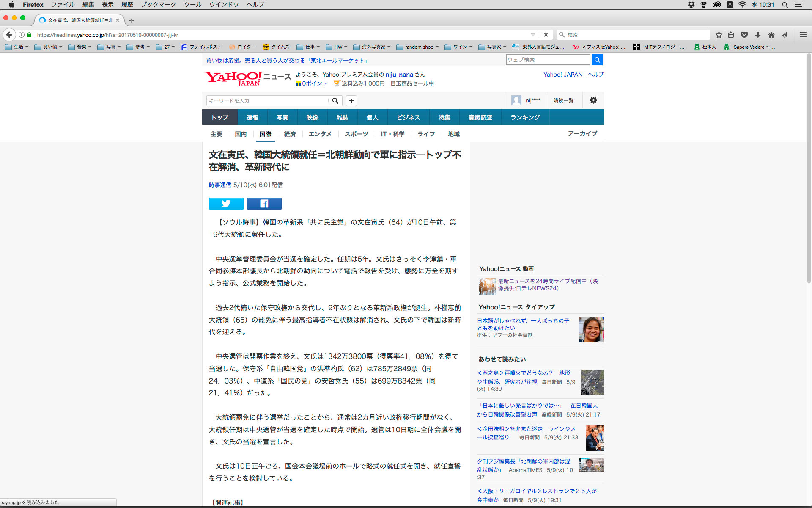Click the plus icon beside keyword search

pos(351,101)
